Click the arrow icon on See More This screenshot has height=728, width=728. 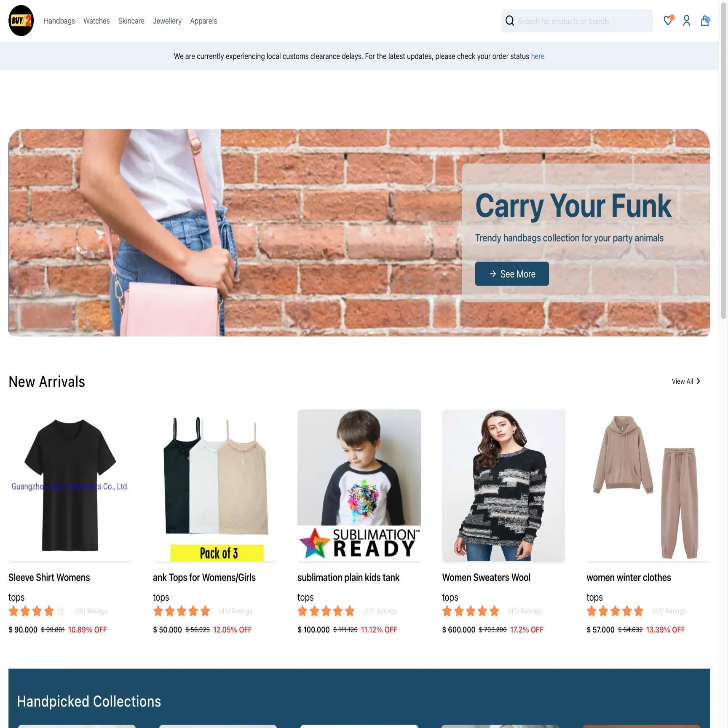pyautogui.click(x=493, y=274)
